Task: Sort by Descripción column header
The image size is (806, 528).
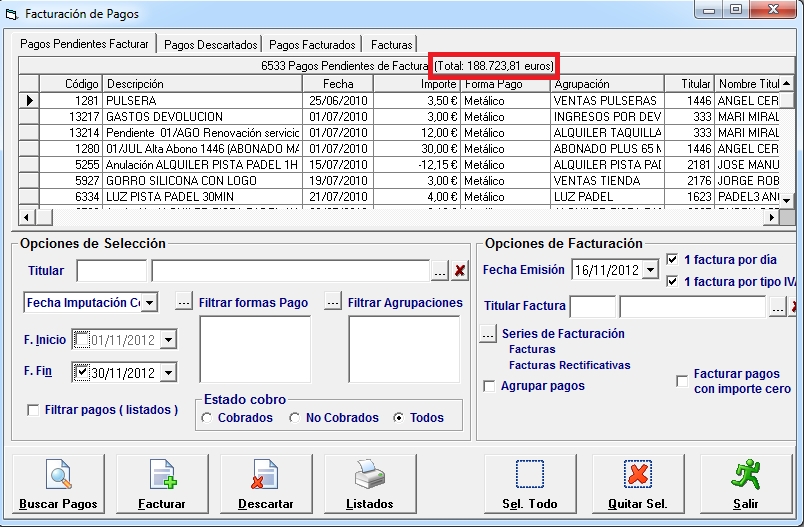Action: (x=203, y=84)
